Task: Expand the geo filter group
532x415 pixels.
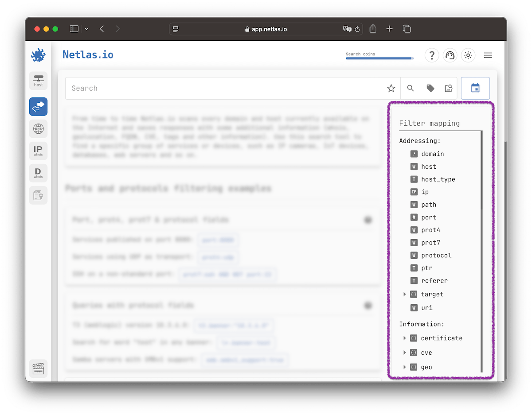Action: tap(404, 367)
